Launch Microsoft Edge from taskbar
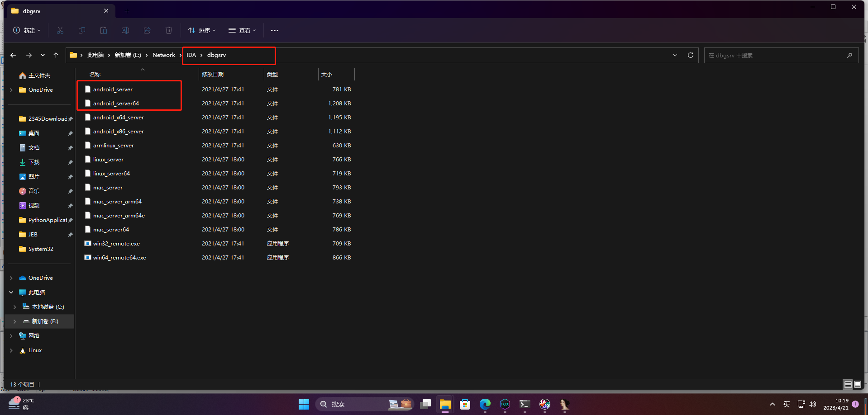868x415 pixels. click(x=485, y=404)
